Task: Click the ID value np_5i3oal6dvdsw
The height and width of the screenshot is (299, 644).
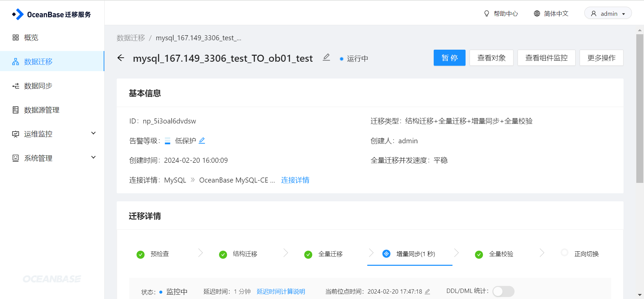Action: click(169, 121)
